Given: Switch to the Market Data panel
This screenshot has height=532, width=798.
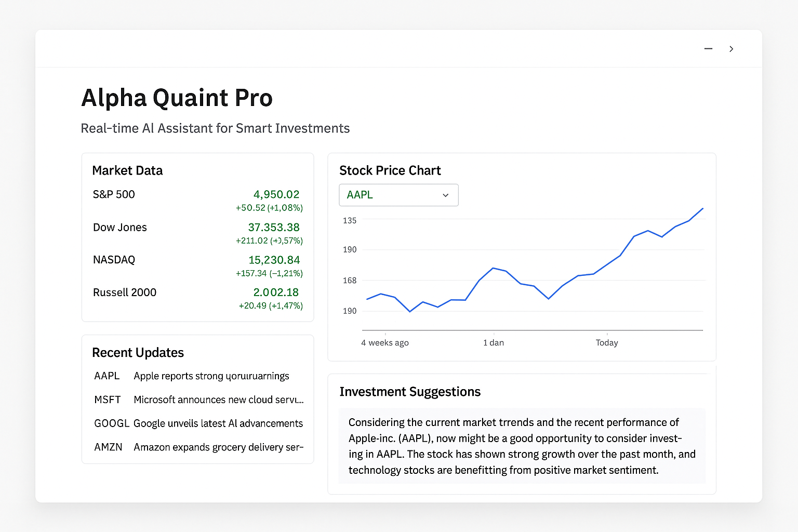Looking at the screenshot, I should (x=127, y=170).
